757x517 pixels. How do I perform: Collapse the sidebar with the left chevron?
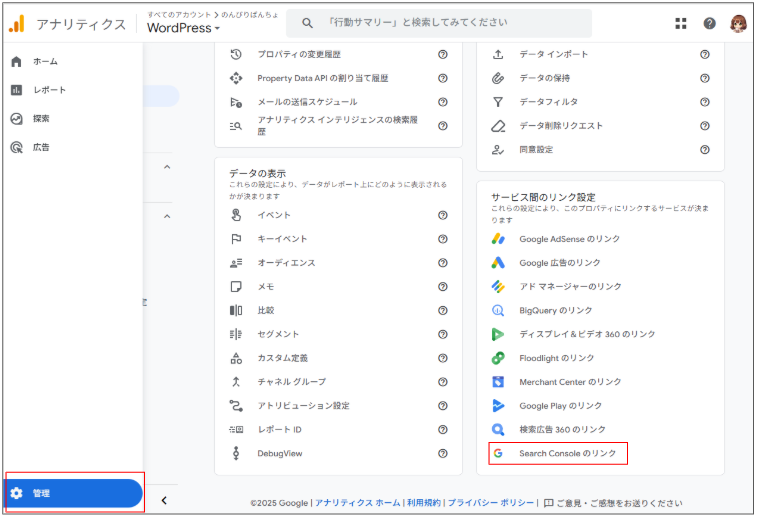(x=164, y=500)
